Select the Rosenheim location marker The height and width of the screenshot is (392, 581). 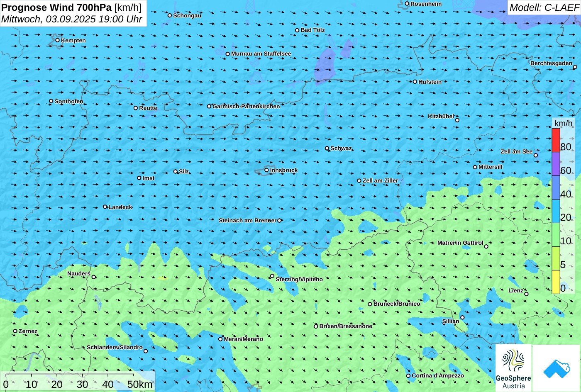pos(407,4)
